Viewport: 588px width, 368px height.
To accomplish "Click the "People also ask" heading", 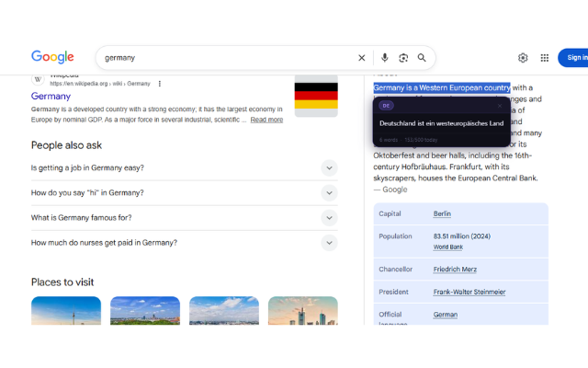I will point(66,145).
